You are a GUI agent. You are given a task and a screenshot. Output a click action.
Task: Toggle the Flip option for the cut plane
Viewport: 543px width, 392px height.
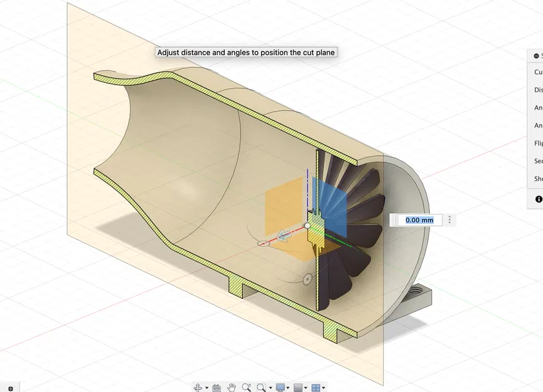pos(537,143)
